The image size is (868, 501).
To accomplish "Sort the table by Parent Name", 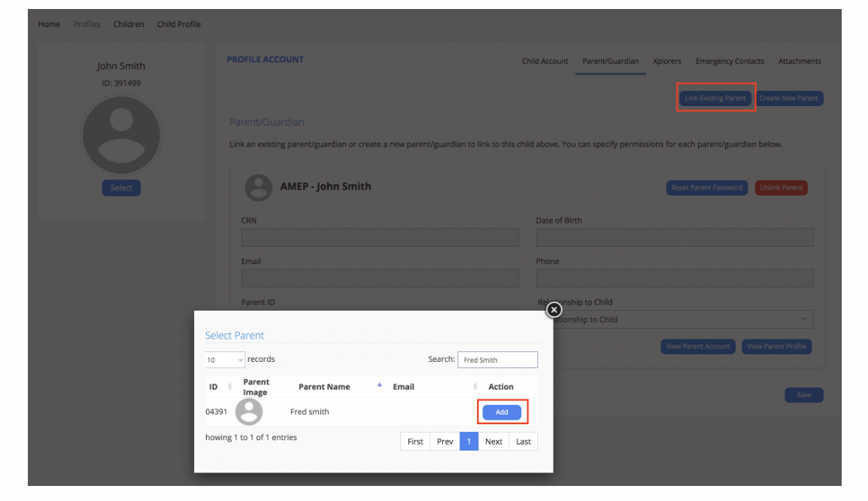I will point(326,386).
